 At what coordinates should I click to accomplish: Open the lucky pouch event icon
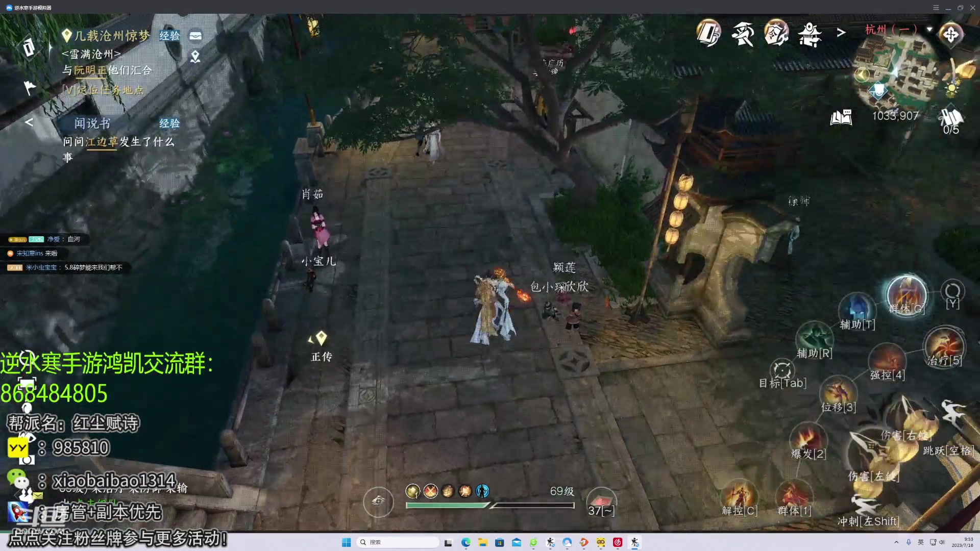[x=776, y=33]
